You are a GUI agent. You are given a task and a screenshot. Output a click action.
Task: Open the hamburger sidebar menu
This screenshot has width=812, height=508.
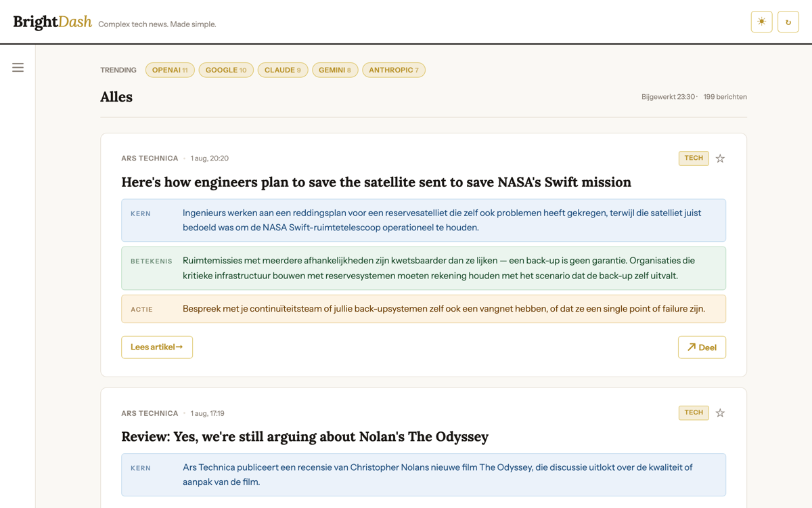tap(18, 68)
